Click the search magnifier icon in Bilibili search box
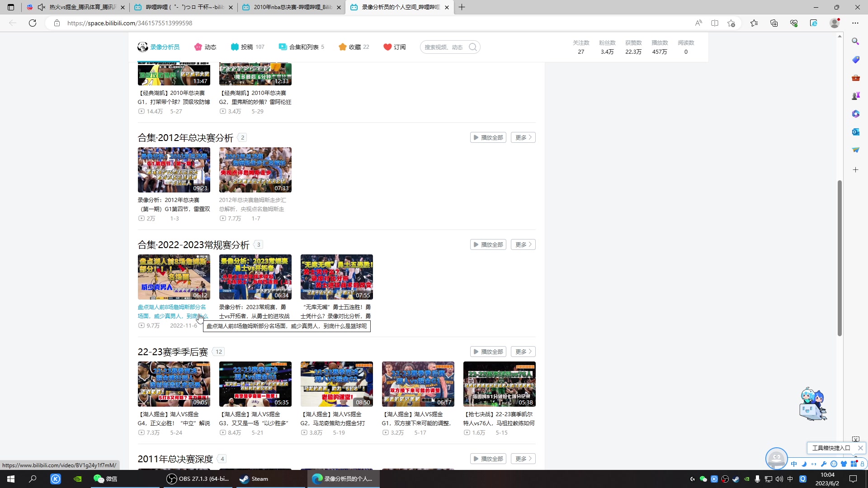The width and height of the screenshot is (868, 488). (473, 47)
